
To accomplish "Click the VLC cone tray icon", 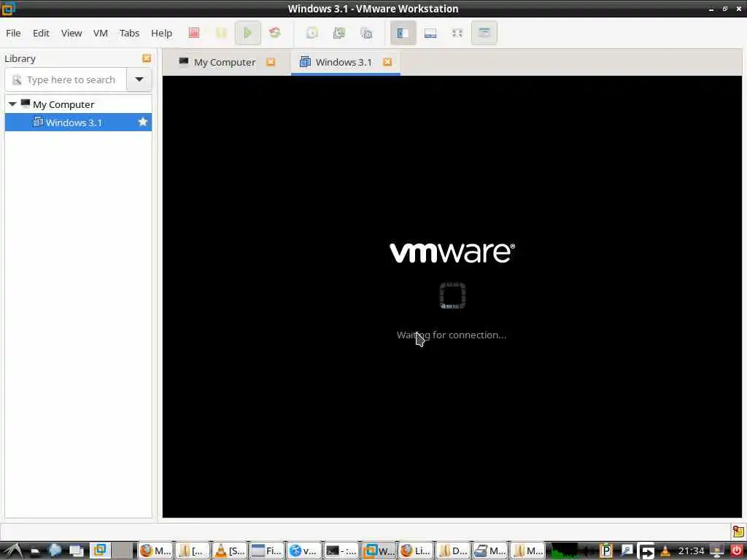I will (665, 551).
